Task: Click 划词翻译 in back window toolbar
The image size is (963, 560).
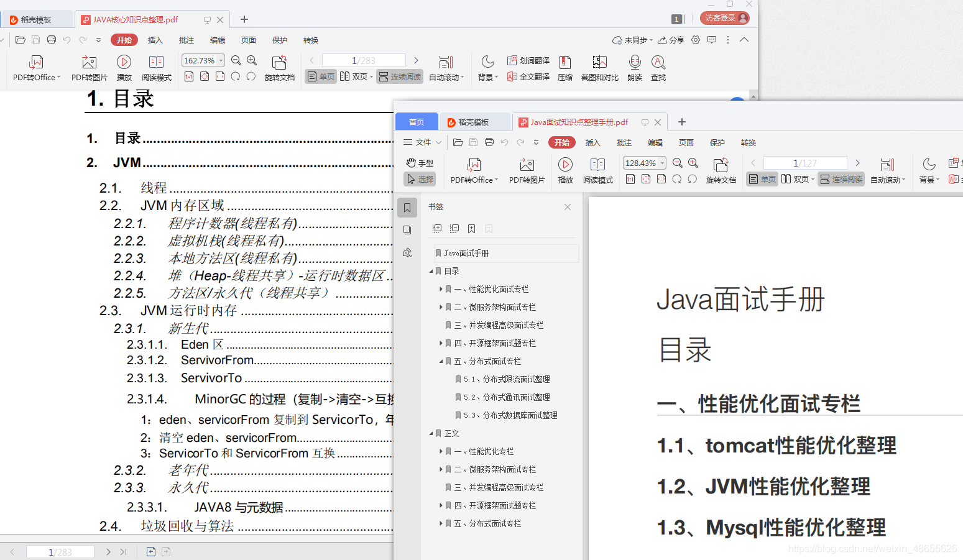Action: click(528, 60)
